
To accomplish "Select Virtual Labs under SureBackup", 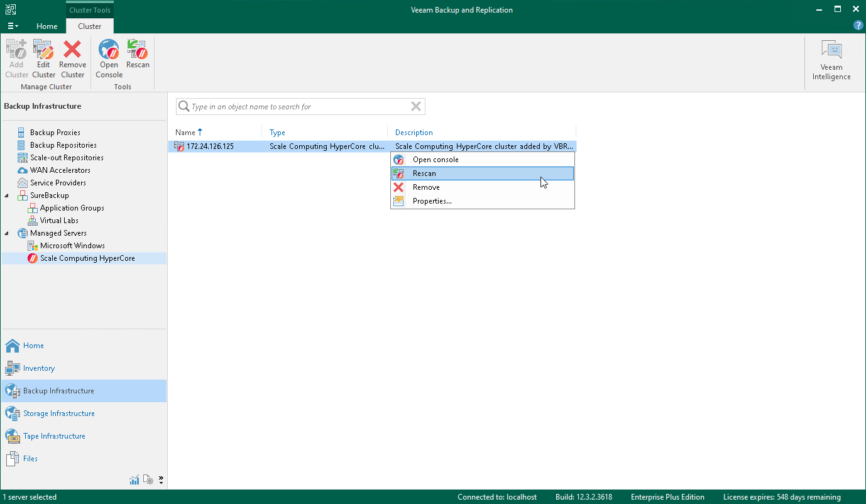I will (59, 221).
